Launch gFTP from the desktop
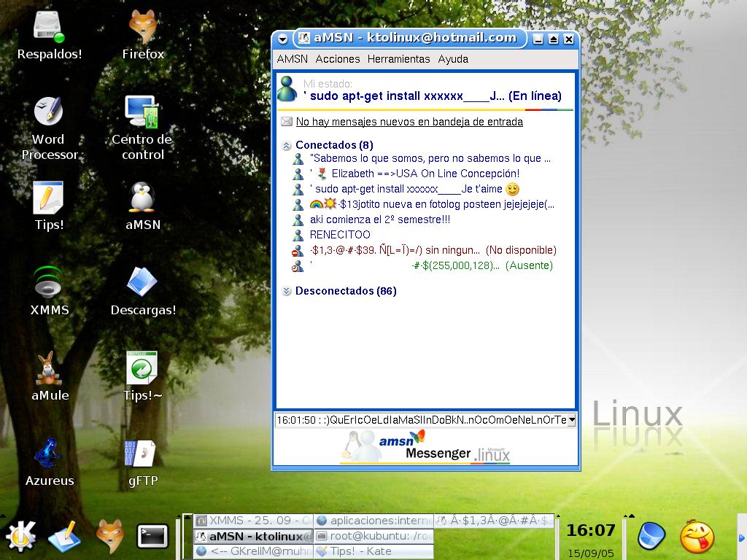This screenshot has width=747, height=560. (x=140, y=454)
